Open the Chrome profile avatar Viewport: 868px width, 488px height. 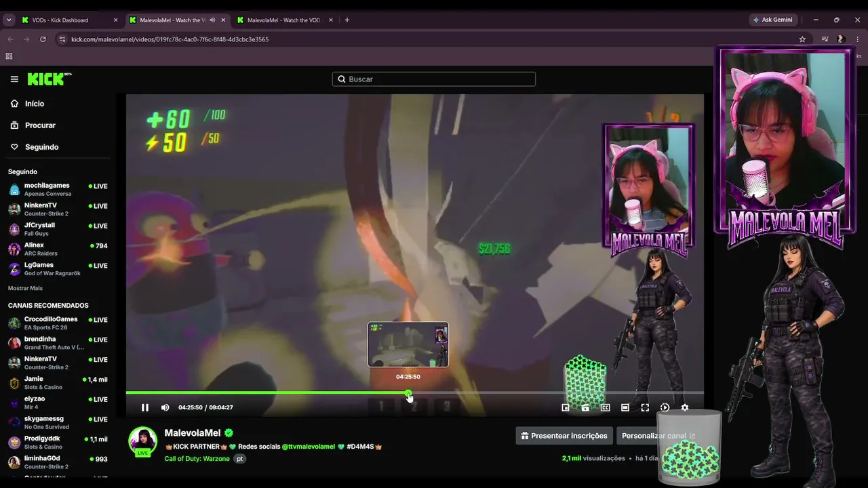[841, 39]
